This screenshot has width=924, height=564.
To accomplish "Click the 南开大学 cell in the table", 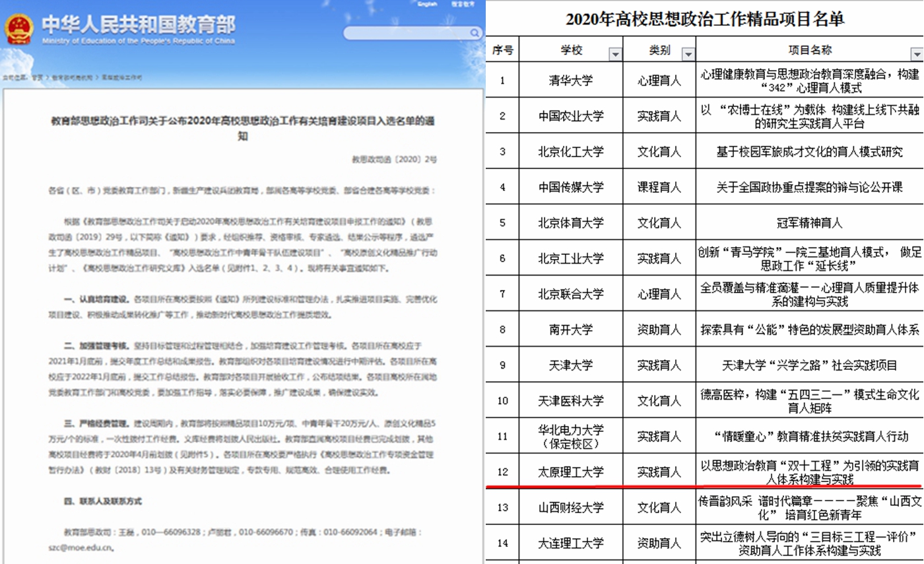I will (570, 329).
